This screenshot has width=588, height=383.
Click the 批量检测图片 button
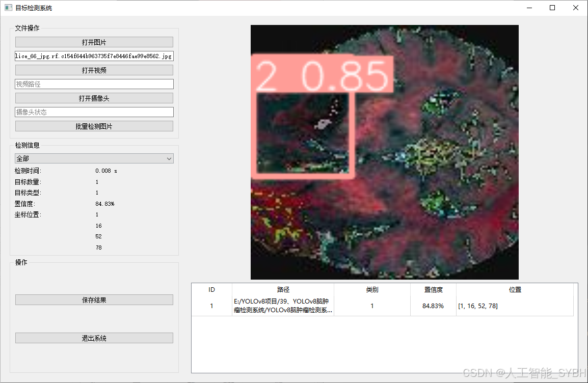94,126
